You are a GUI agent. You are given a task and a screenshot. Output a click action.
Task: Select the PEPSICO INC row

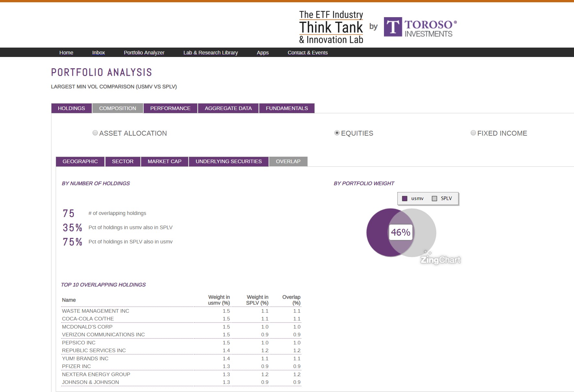[181, 343]
